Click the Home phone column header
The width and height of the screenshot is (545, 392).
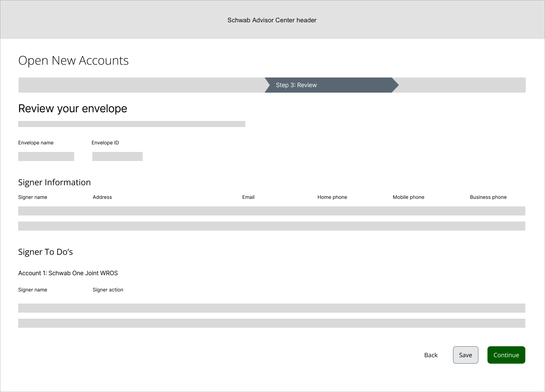pyautogui.click(x=332, y=197)
